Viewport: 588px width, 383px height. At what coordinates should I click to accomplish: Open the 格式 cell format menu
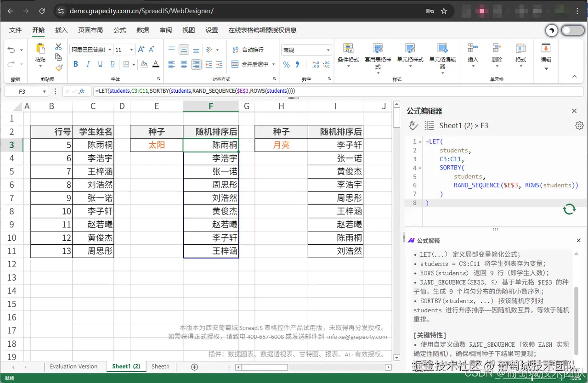coord(520,56)
